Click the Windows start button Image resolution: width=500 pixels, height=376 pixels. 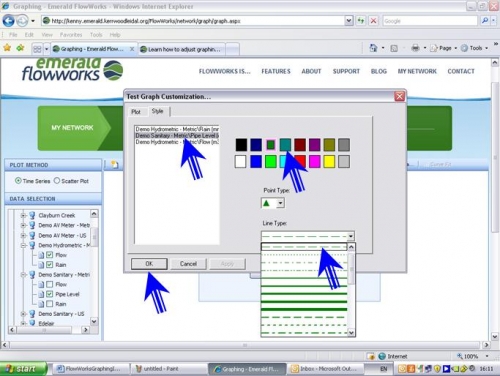point(23,369)
